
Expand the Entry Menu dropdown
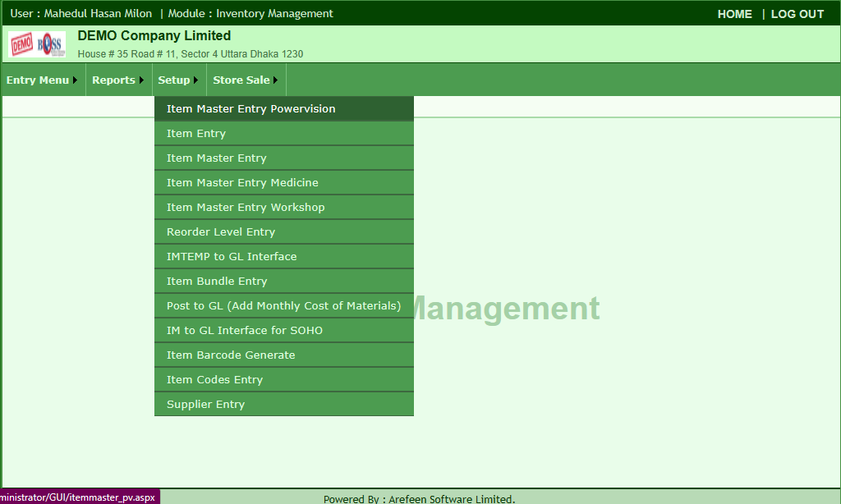click(x=43, y=80)
